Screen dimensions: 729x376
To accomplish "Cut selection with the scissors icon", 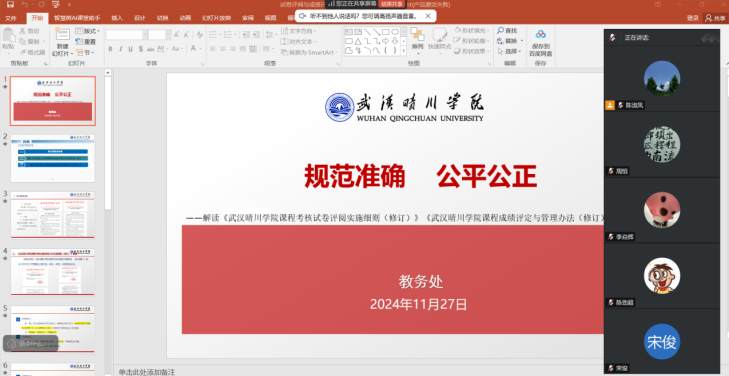I will 22,31.
